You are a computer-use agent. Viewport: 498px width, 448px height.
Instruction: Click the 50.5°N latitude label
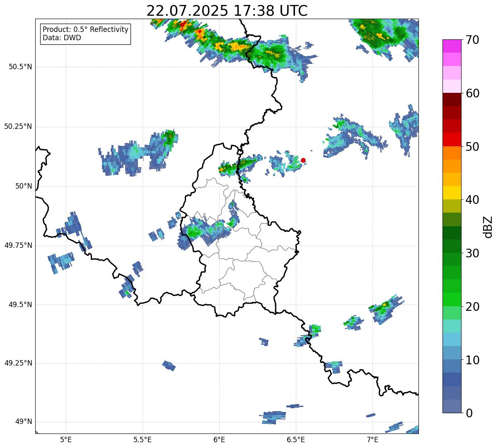point(20,67)
